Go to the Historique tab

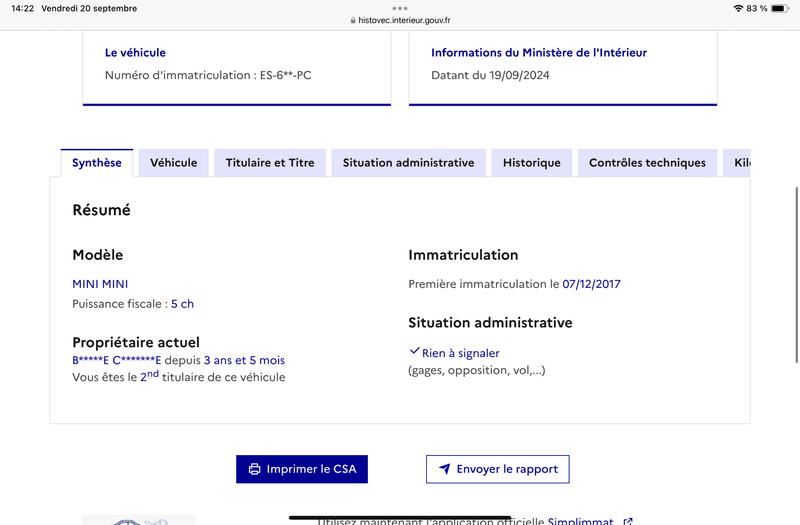[532, 163]
